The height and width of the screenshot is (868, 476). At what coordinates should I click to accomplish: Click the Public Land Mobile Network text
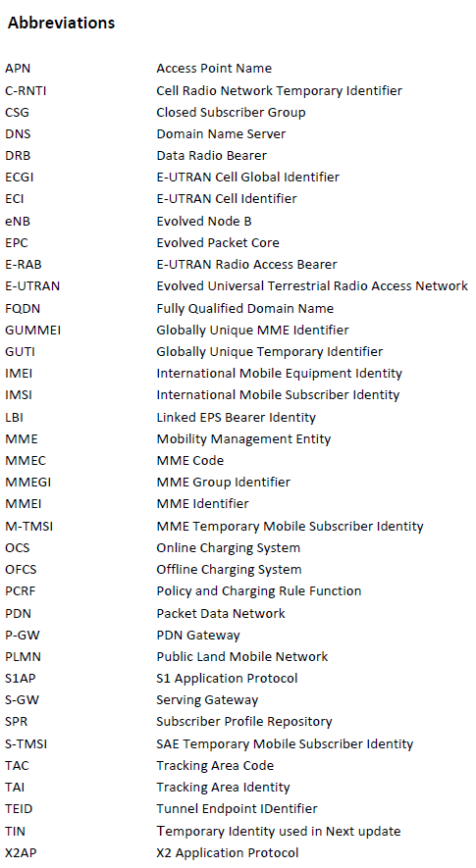click(x=241, y=656)
